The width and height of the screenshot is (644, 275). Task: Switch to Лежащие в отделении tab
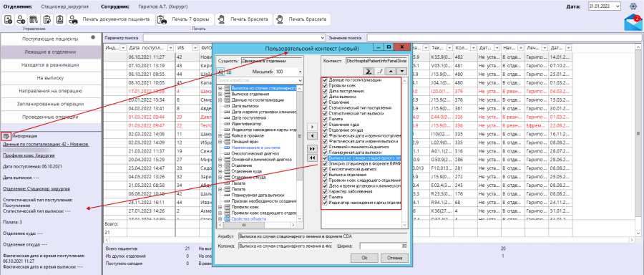[x=50, y=52]
